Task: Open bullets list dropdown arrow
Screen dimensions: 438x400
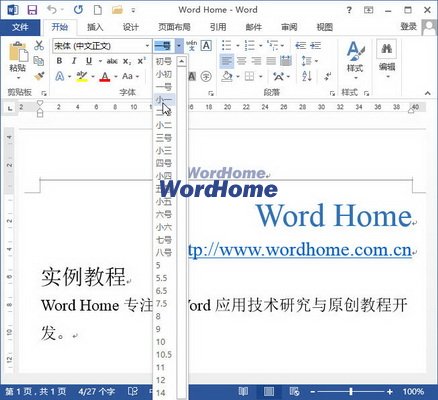Action: (238, 46)
